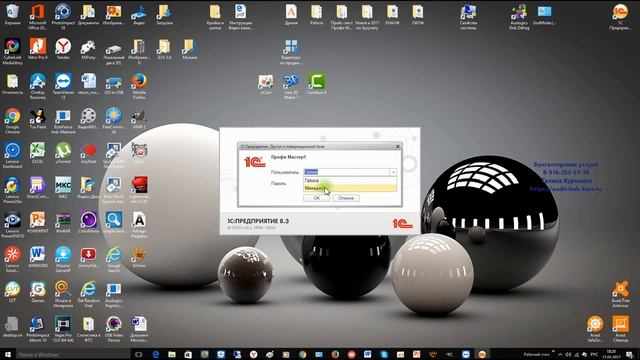
Task: Click the Windows taskbar search box
Action: click(x=73, y=354)
